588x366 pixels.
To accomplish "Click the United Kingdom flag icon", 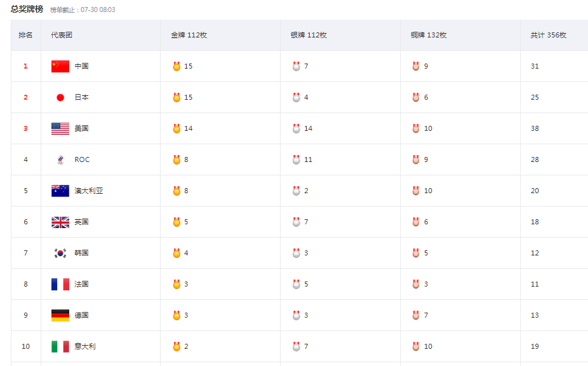I will 60,222.
